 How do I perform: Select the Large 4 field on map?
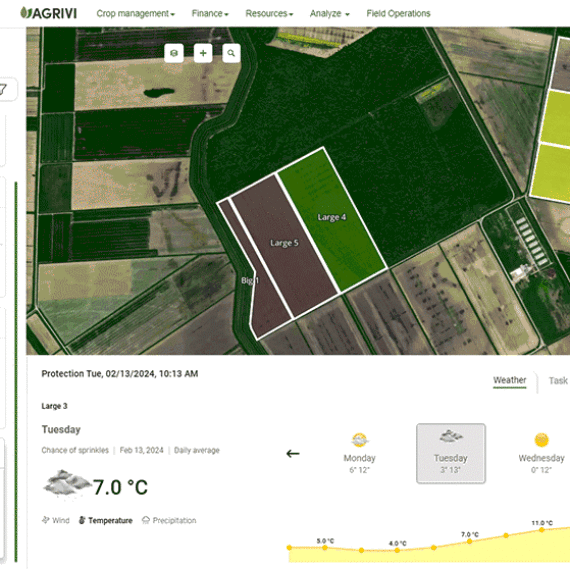pos(332,218)
